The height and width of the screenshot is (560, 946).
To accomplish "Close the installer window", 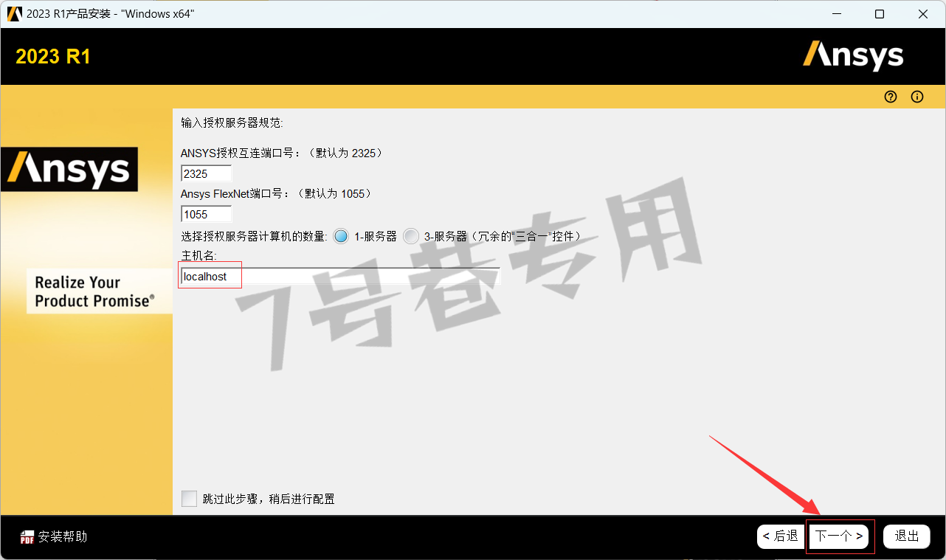I will tap(923, 14).
